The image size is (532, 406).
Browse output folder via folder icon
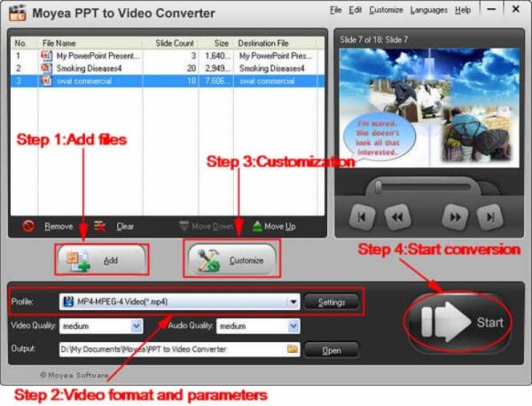tap(293, 349)
